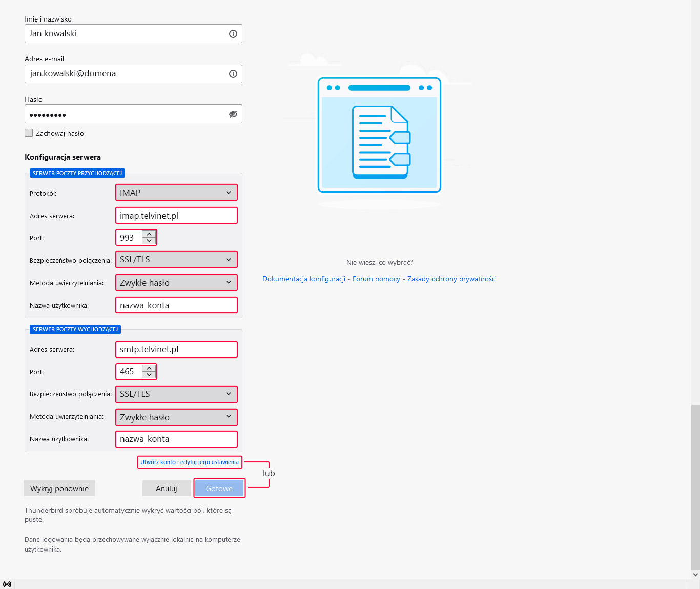Click the Adres e-mail input field

[x=133, y=74]
